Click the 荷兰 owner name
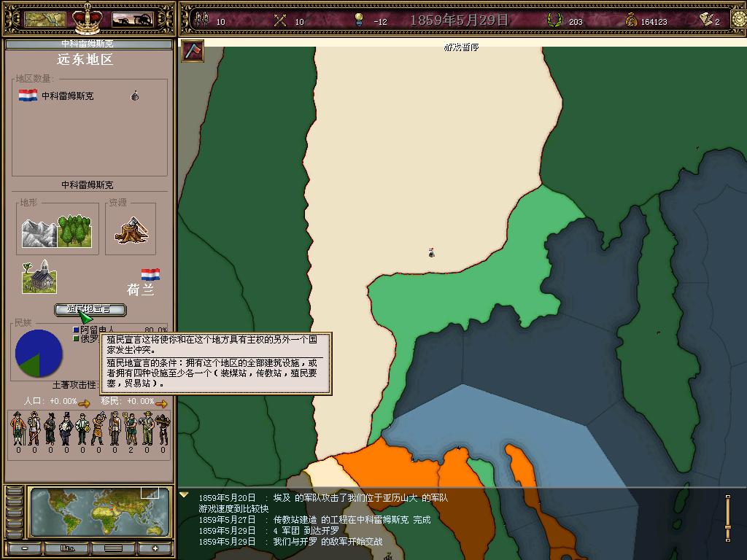The width and height of the screenshot is (747, 560). 141,289
